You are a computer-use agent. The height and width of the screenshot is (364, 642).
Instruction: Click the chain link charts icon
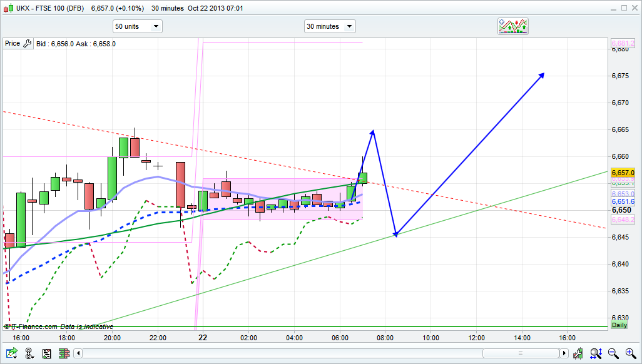[x=29, y=354]
